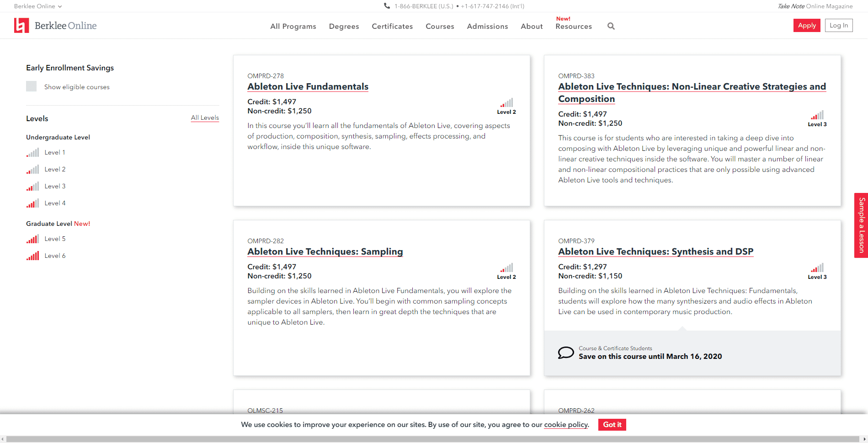868x443 pixels.
Task: Open the Courses menu
Action: click(440, 27)
